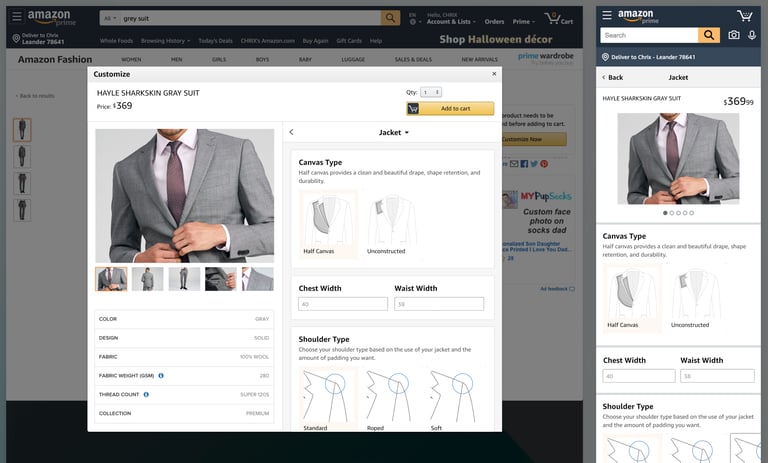
Task: Choose Roped shoulder type in dialog
Action: [x=392, y=399]
